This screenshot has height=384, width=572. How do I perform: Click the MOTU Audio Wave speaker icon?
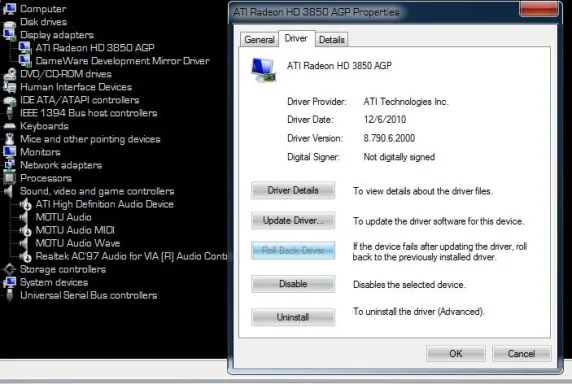pyautogui.click(x=24, y=244)
